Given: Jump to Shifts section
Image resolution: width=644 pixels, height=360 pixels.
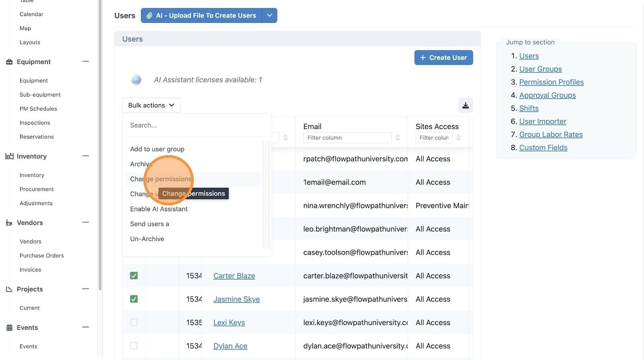Looking at the screenshot, I should point(529,108).
